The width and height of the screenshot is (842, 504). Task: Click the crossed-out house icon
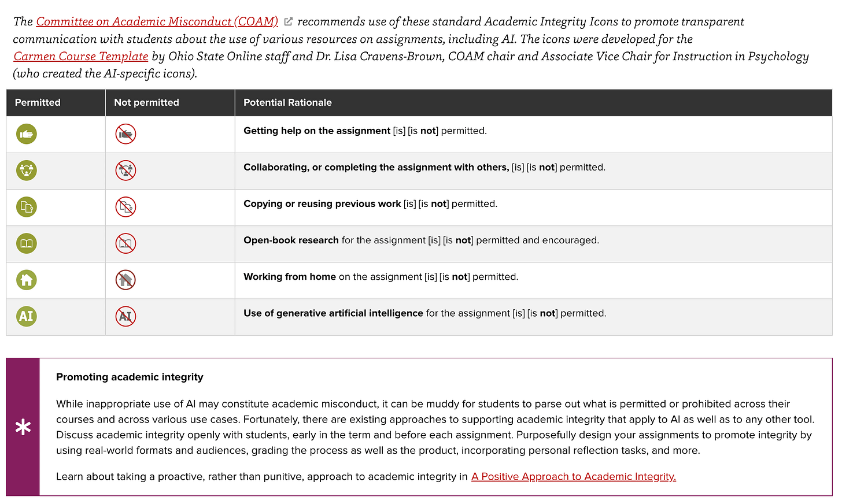pyautogui.click(x=125, y=280)
